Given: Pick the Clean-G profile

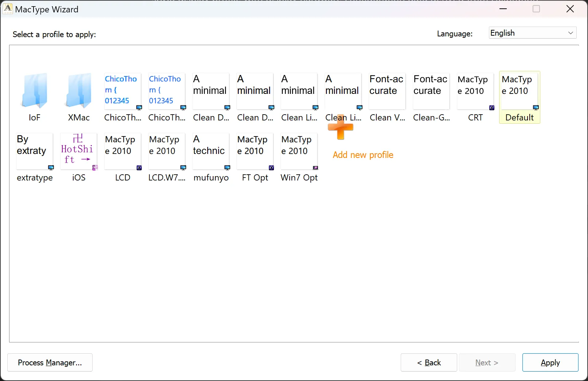Looking at the screenshot, I should click(431, 91).
